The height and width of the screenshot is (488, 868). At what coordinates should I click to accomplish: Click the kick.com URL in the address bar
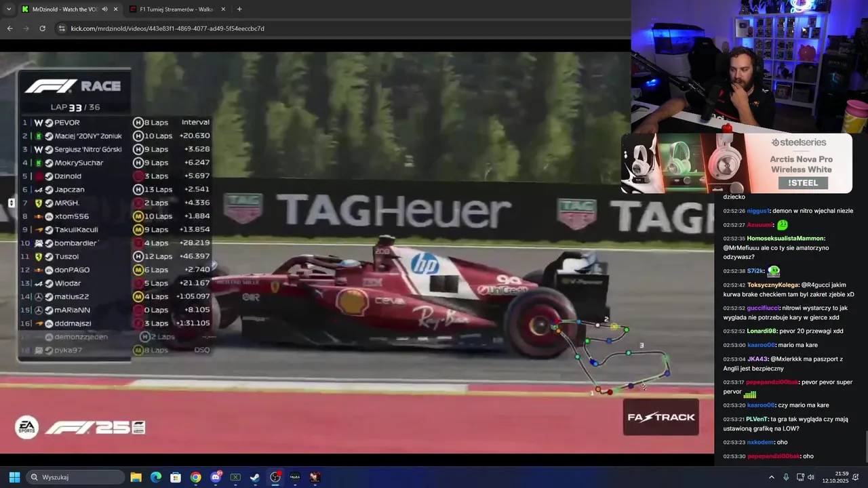[x=167, y=28]
